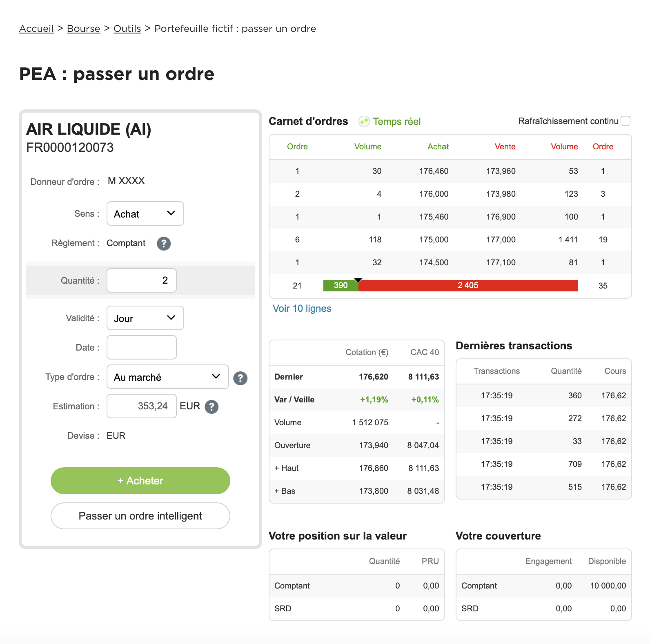Select Achat price 175,460
This screenshot has height=644, width=650.
(x=434, y=217)
